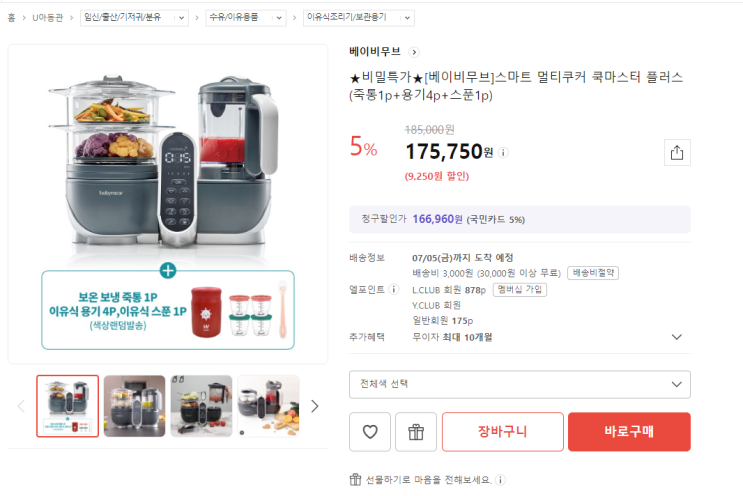Go to 홈 in the breadcrumb

click(x=11, y=18)
